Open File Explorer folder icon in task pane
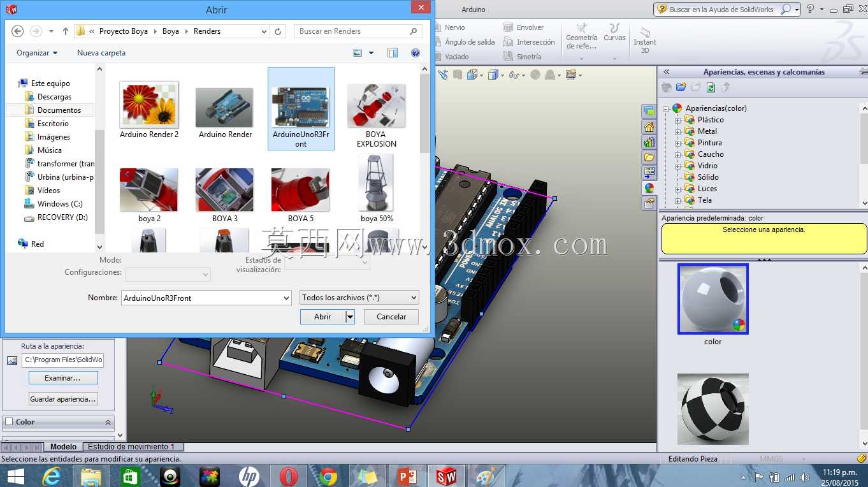Screen dimensions: 868x487 click(x=649, y=157)
